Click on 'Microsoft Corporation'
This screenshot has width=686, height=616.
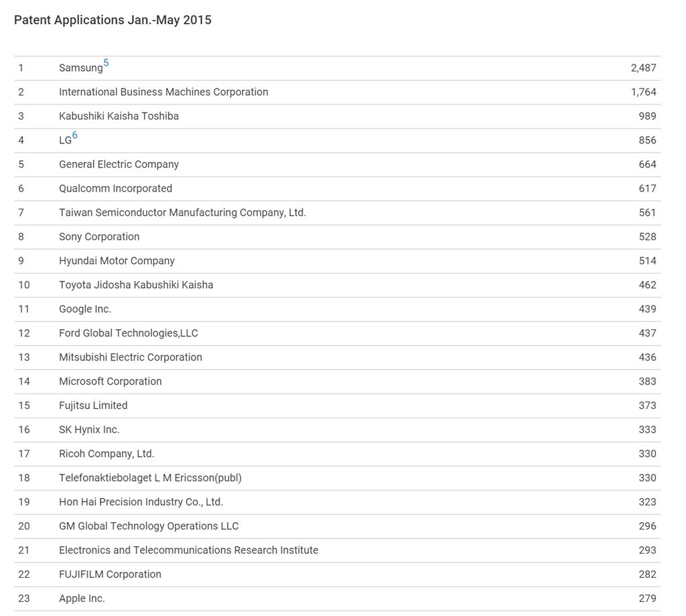111,381
